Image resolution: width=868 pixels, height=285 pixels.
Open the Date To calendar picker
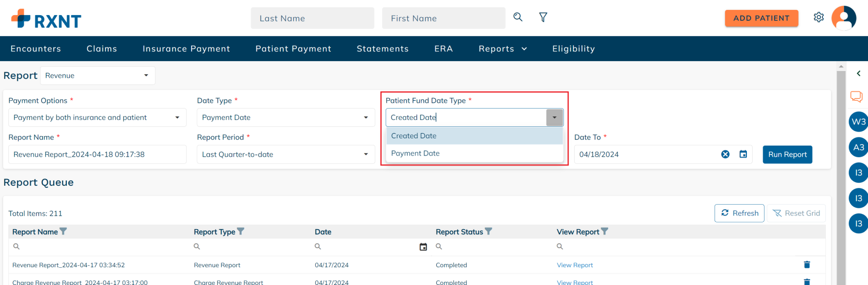(743, 155)
